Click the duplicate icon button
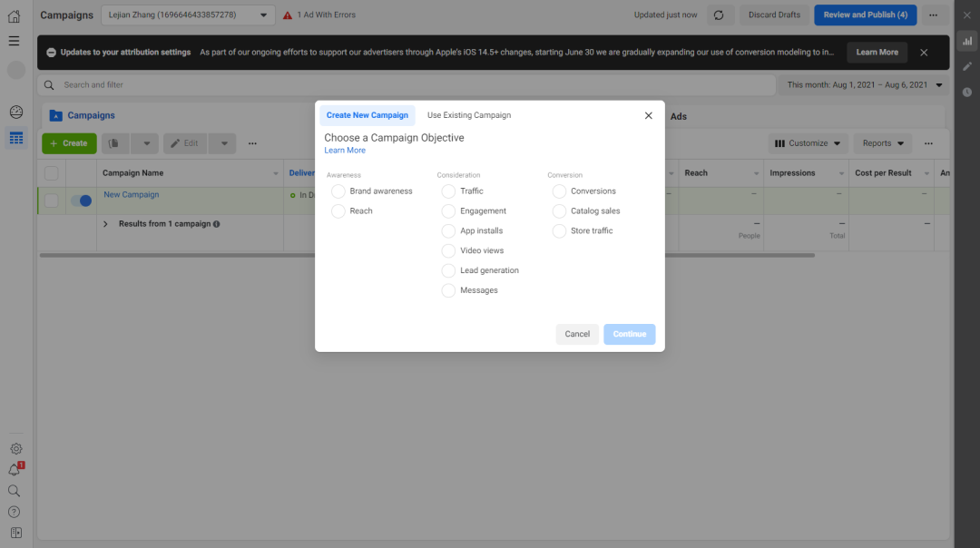This screenshot has height=548, width=980. pyautogui.click(x=115, y=143)
